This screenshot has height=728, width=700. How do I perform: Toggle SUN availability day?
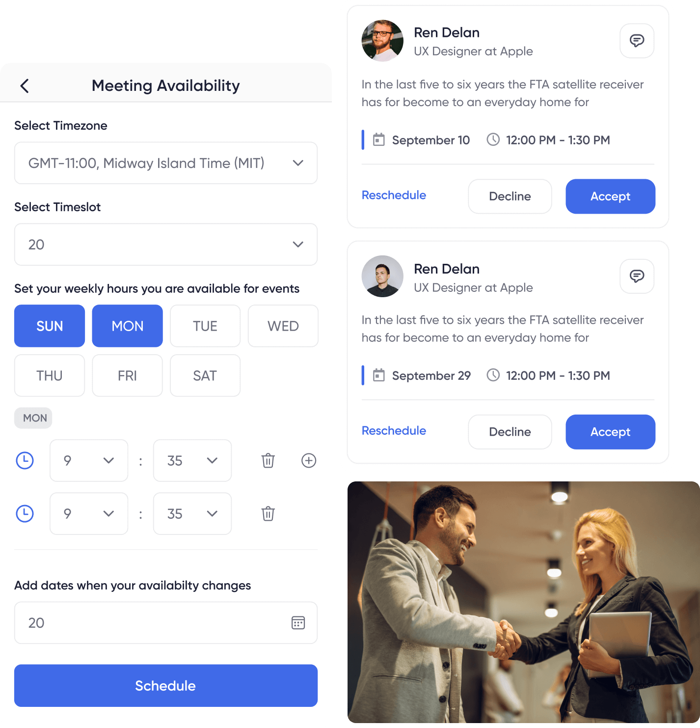(x=50, y=326)
